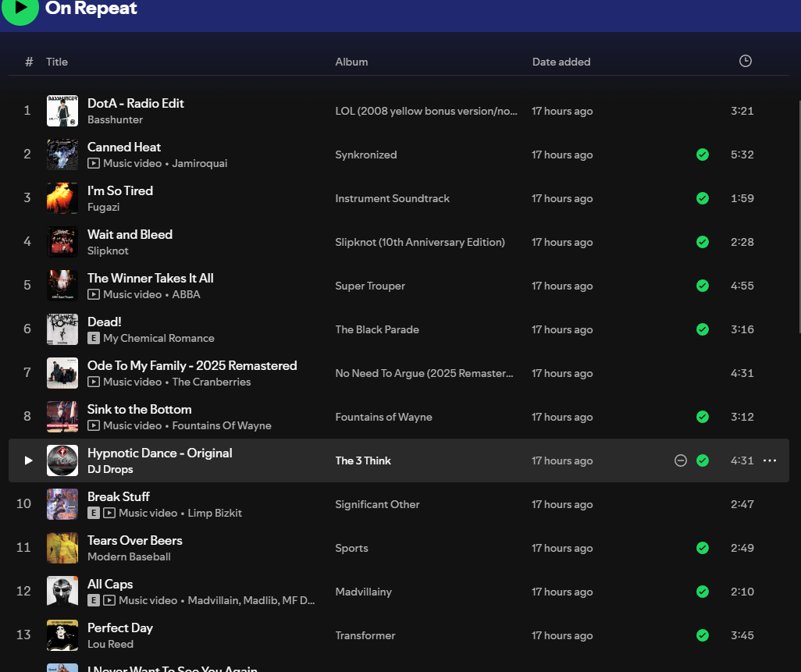
Task: Play the On Repeat playlist
Action: [x=20, y=8]
